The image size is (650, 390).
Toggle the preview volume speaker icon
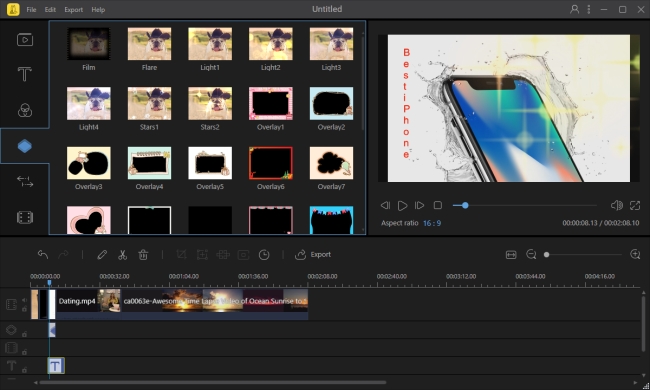[x=616, y=205]
